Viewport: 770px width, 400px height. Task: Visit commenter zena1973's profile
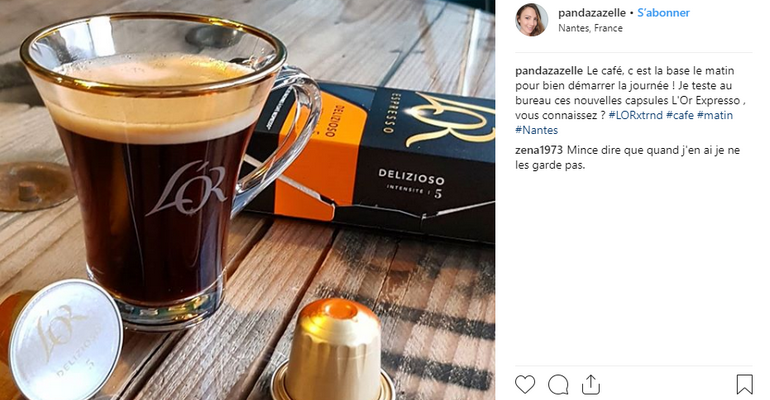pos(539,150)
